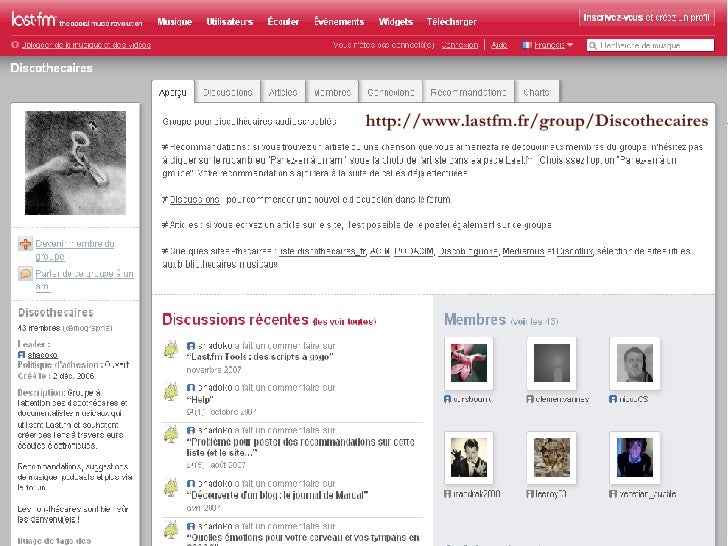Click user icon under the dark gray avatar
728x546 pixels.
coord(530,399)
